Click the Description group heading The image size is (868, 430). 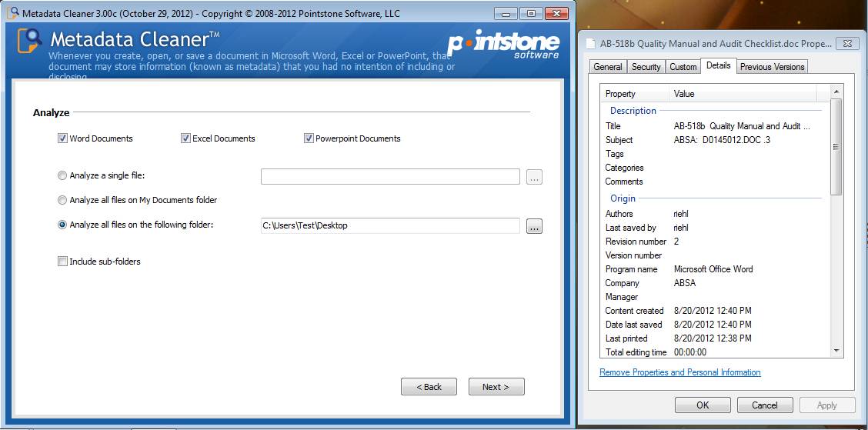click(x=633, y=111)
